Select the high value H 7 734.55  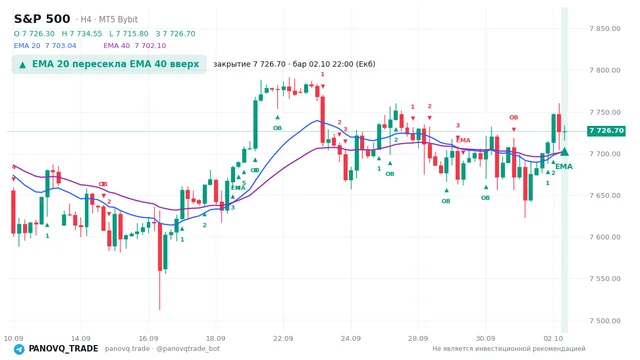coord(82,33)
